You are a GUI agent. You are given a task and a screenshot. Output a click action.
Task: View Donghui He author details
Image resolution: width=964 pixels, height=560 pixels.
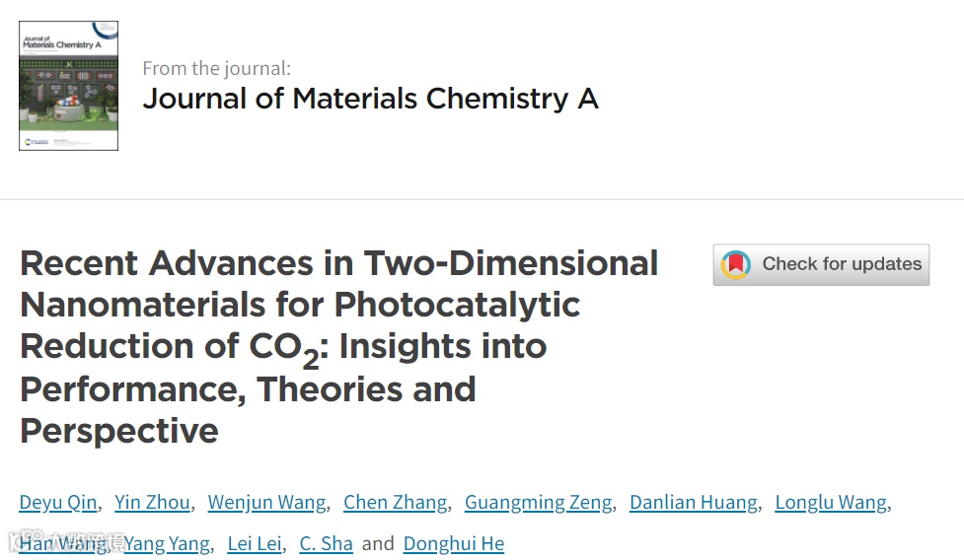pyautogui.click(x=454, y=544)
